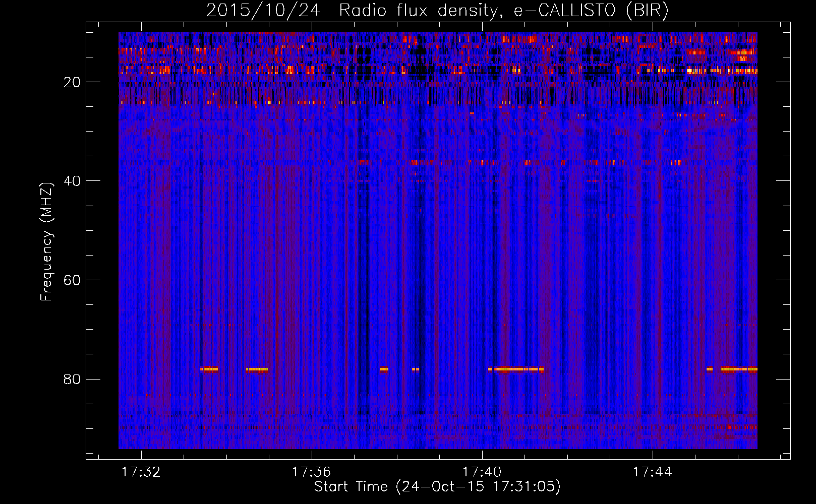Click the 17:44 time tick label
Image resolution: width=816 pixels, height=504 pixels.
tap(653, 472)
